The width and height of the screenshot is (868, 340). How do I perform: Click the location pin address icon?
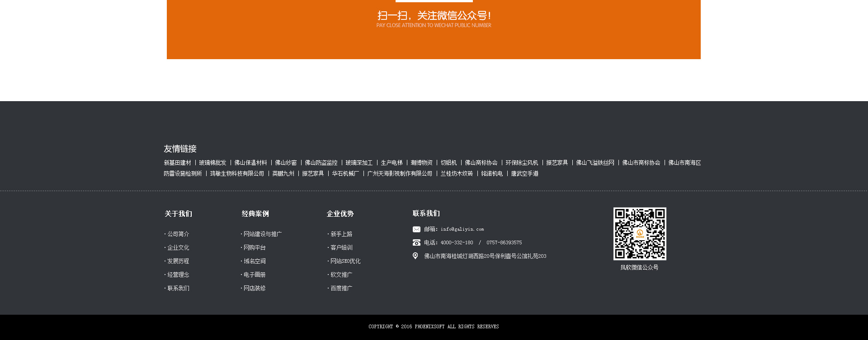tap(415, 256)
